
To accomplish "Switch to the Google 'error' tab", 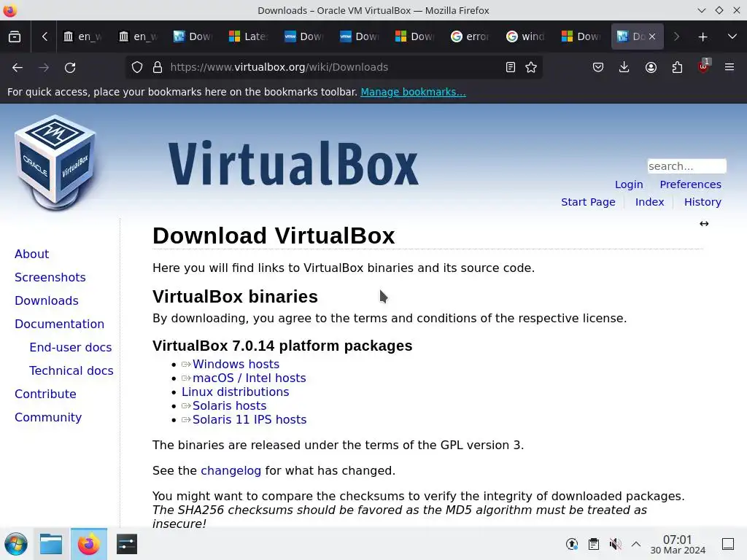I will click(x=471, y=36).
